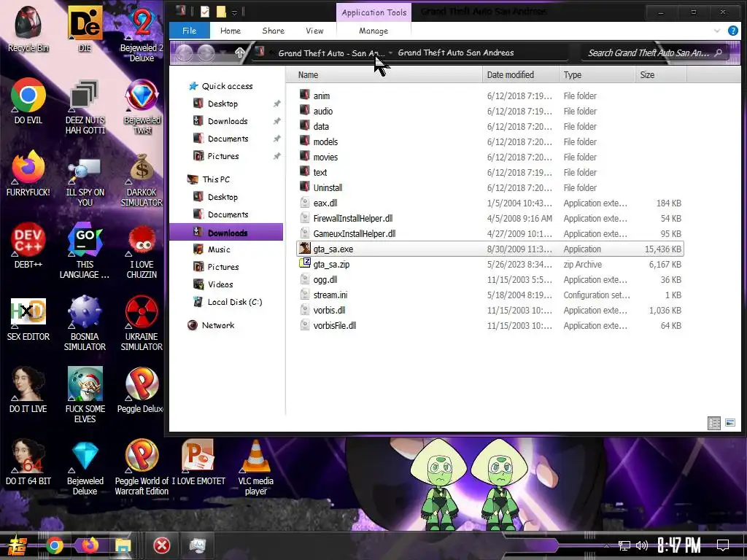Click the red X taskbar icon
The width and height of the screenshot is (747, 560).
point(161,545)
